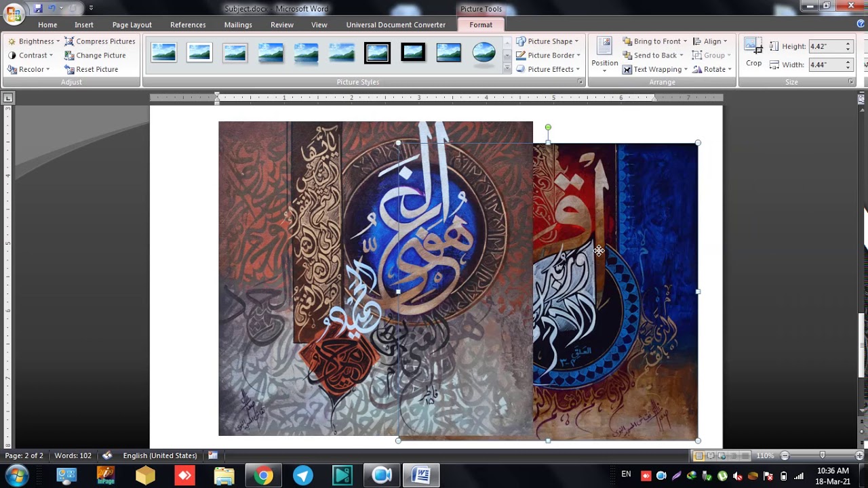Expand Picture Shape menu
Image resolution: width=868 pixels, height=488 pixels.
(548, 41)
